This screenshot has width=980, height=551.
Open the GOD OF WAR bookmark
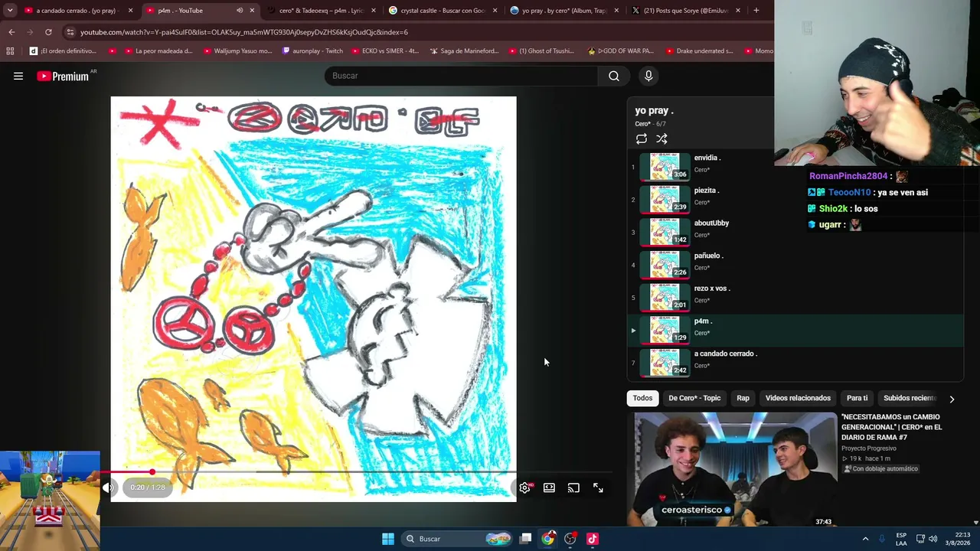[620, 51]
